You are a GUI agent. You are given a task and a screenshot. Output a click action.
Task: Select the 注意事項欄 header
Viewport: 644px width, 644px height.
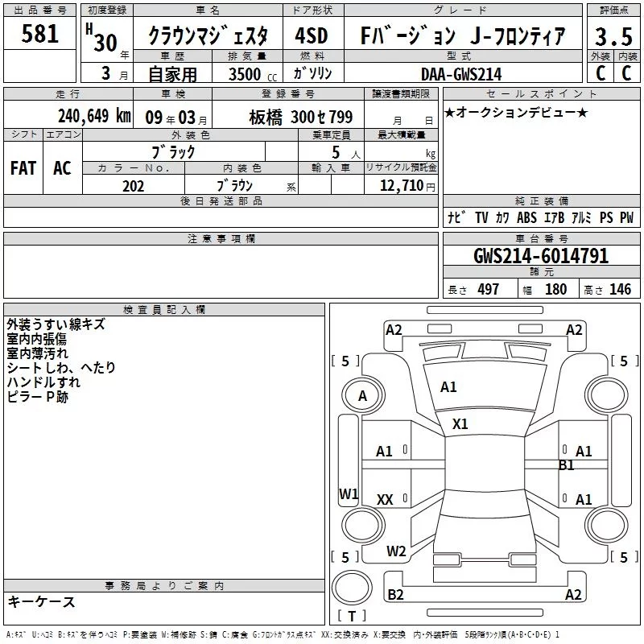(x=221, y=238)
